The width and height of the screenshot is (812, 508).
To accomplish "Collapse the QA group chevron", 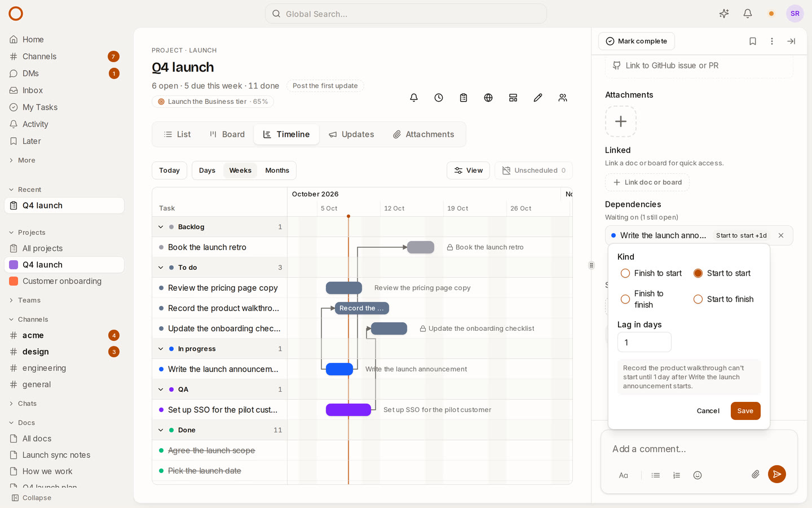I will coord(161,389).
